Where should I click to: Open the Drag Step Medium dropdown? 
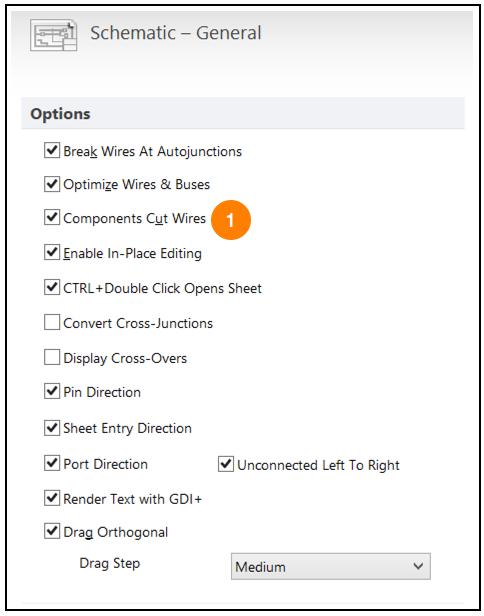[x=331, y=566]
